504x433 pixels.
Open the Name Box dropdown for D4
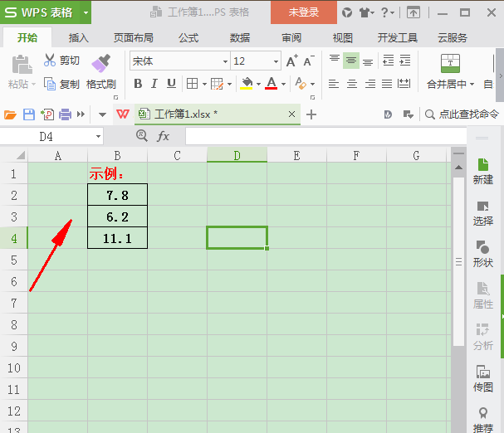point(98,136)
